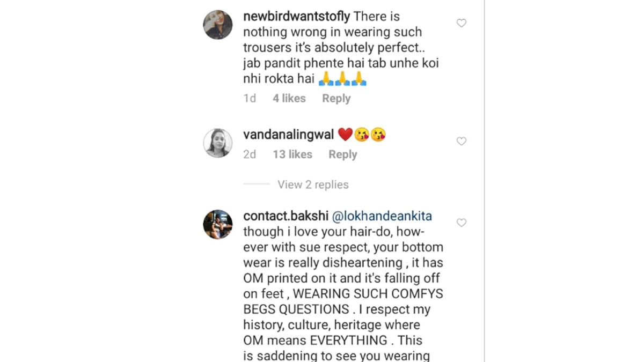Click the 1d timestamp on newbirdwantstofly's comment
Screen dimensions: 644x362
(249, 98)
